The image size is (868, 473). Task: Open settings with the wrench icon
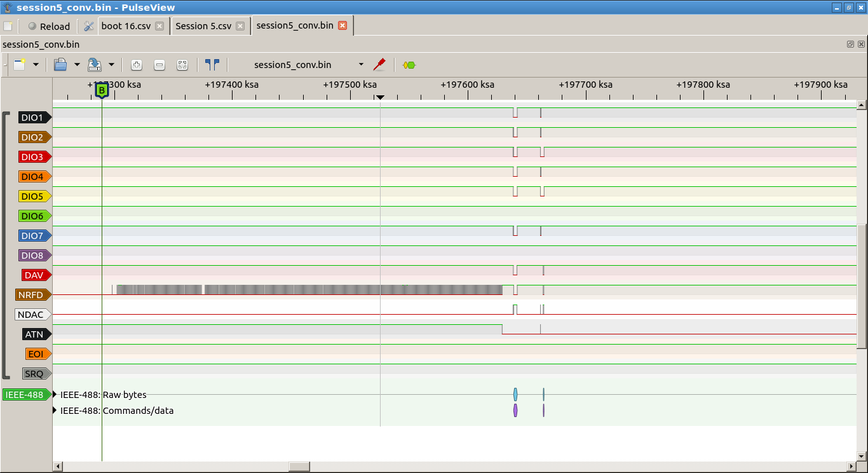(x=89, y=26)
